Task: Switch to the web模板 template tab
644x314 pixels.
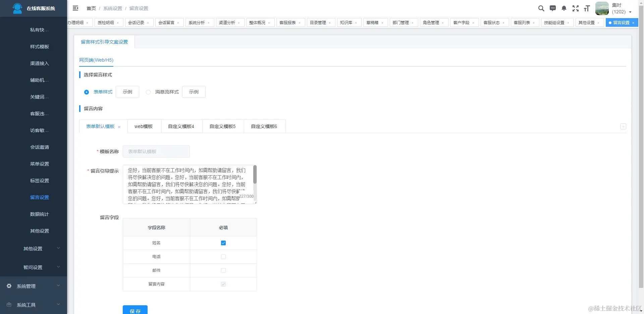Action: coord(144,126)
